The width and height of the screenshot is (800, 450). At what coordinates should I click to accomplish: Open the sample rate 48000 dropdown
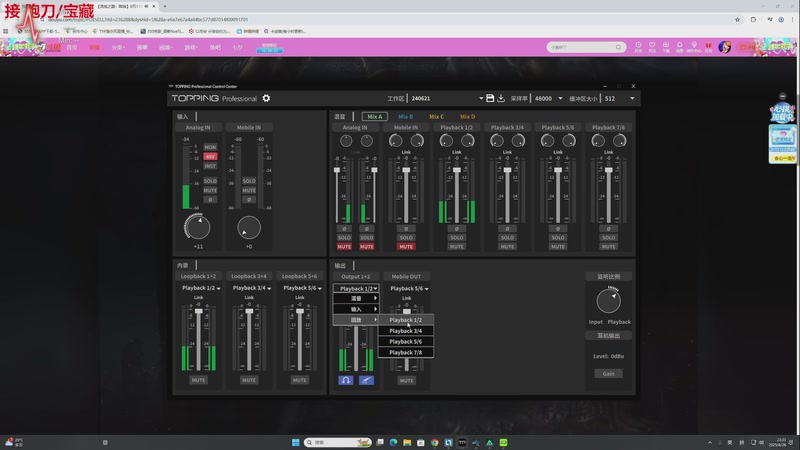pyautogui.click(x=560, y=98)
